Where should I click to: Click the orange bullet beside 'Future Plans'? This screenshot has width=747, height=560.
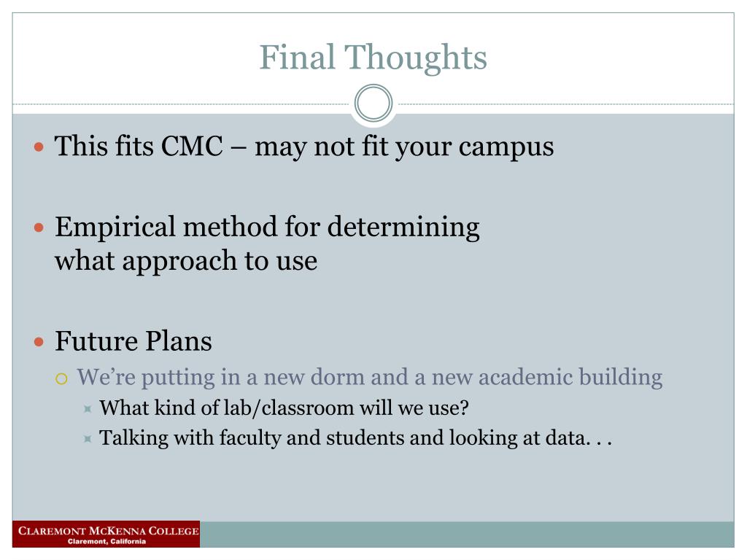point(39,342)
